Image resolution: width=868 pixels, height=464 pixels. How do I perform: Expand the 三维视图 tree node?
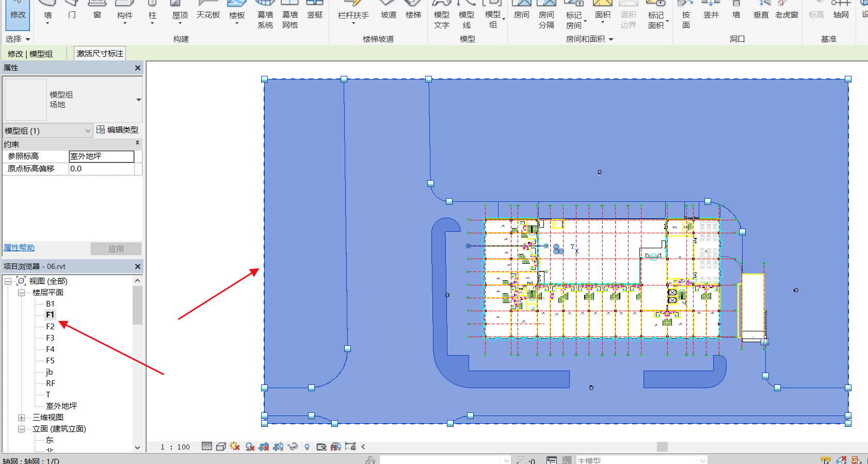tap(21, 418)
